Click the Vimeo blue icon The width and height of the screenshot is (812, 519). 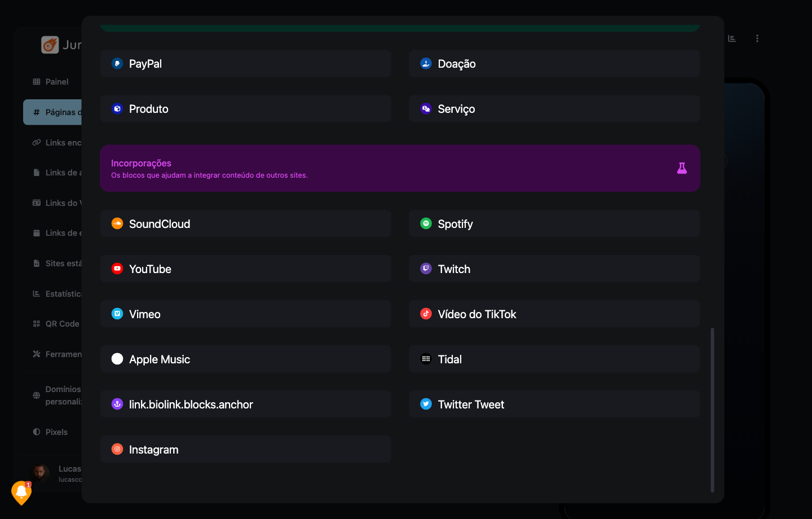117,314
